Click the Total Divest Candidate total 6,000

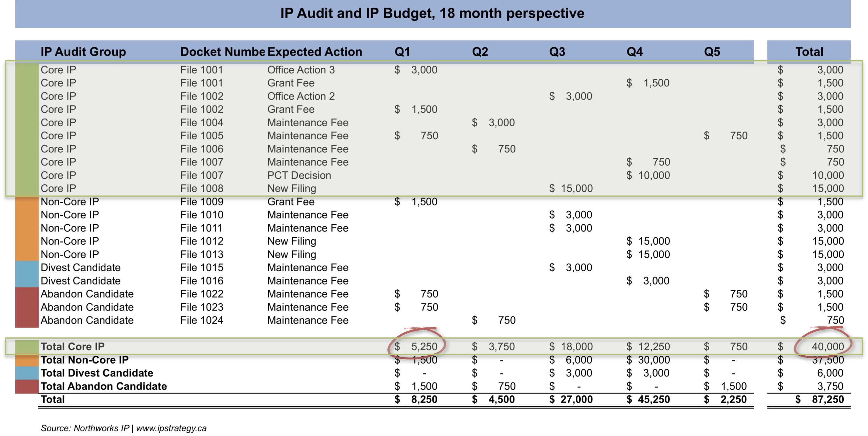pos(830,373)
